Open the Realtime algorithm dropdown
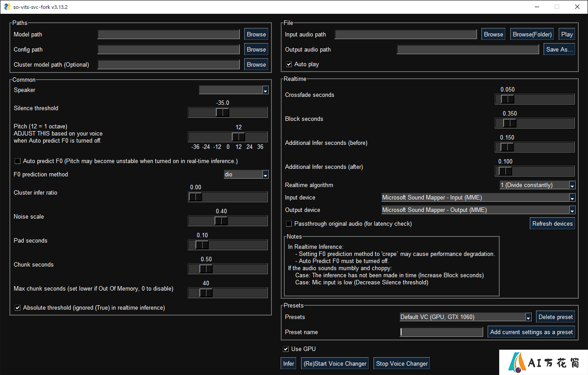The image size is (588, 375). tap(572, 185)
